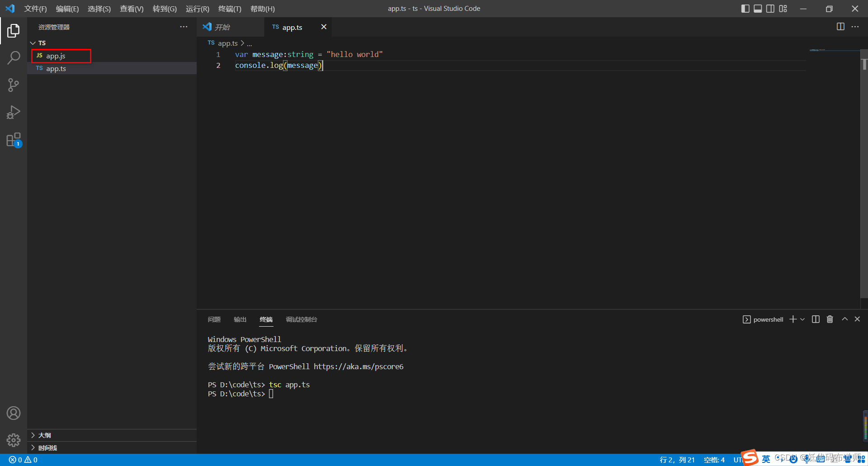This screenshot has width=868, height=466.
Task: Open the Search view in the activity bar
Action: [14, 58]
